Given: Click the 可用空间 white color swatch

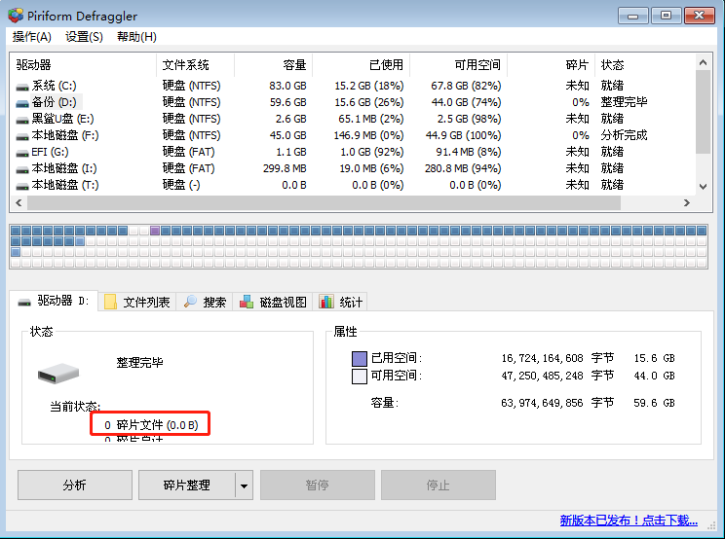Looking at the screenshot, I should [359, 376].
